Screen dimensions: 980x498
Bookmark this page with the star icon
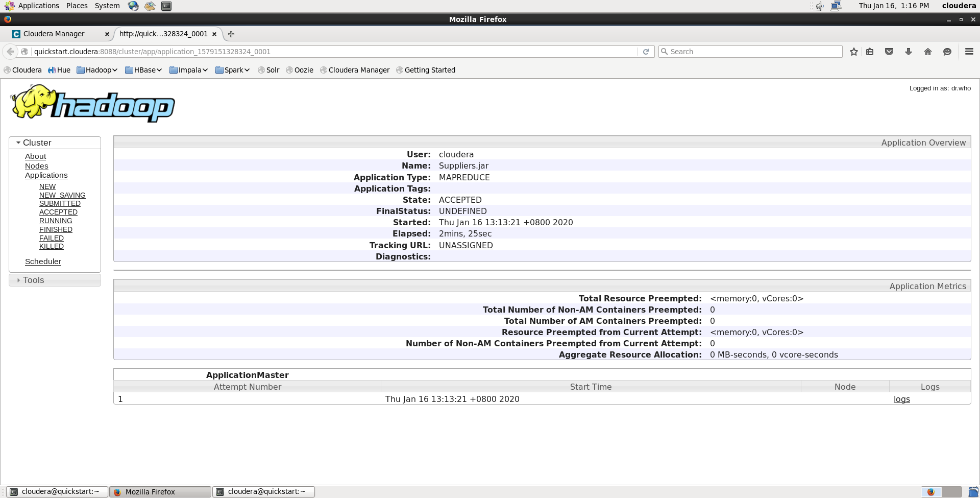click(854, 52)
